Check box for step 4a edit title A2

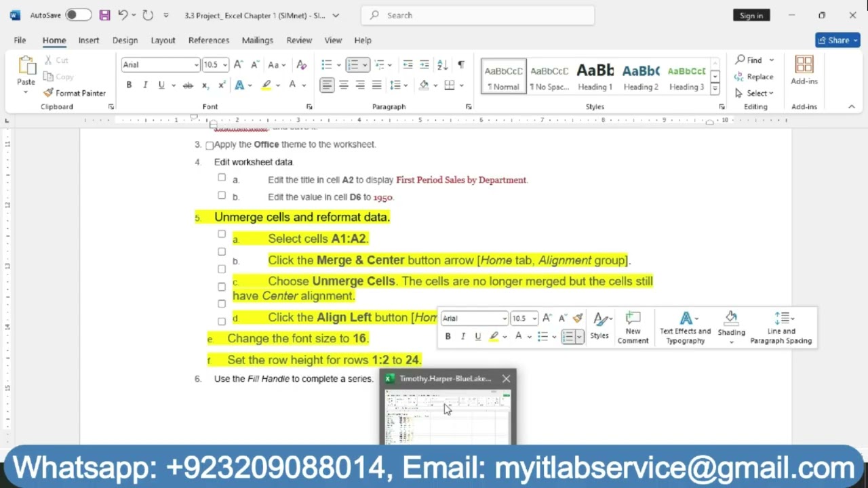[x=222, y=178]
